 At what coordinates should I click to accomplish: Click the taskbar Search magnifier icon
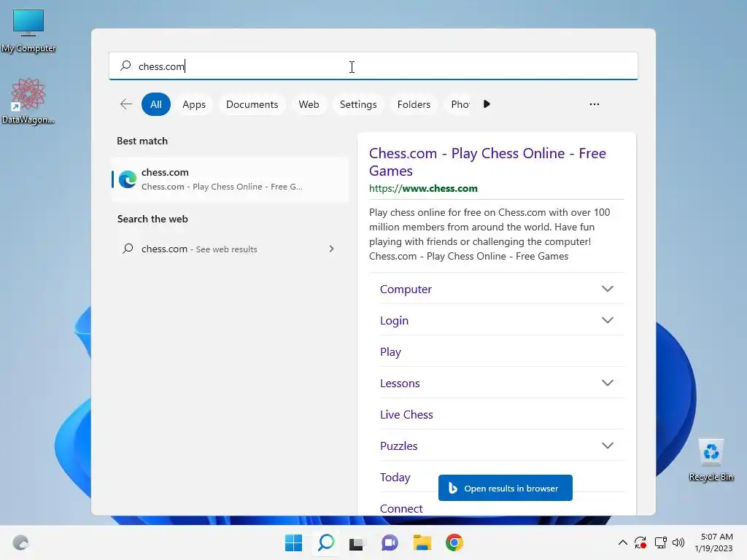tap(326, 542)
